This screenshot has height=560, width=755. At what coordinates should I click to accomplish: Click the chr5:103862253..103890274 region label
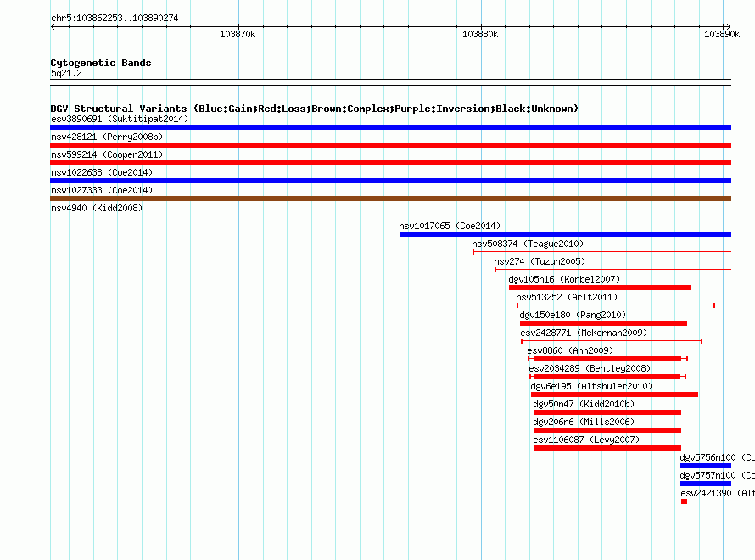[x=115, y=18]
